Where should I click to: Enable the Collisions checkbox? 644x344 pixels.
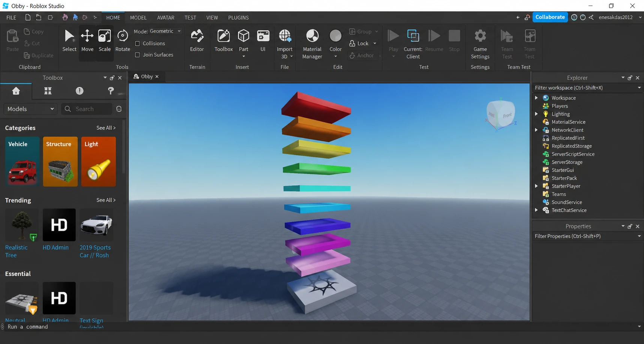(137, 44)
